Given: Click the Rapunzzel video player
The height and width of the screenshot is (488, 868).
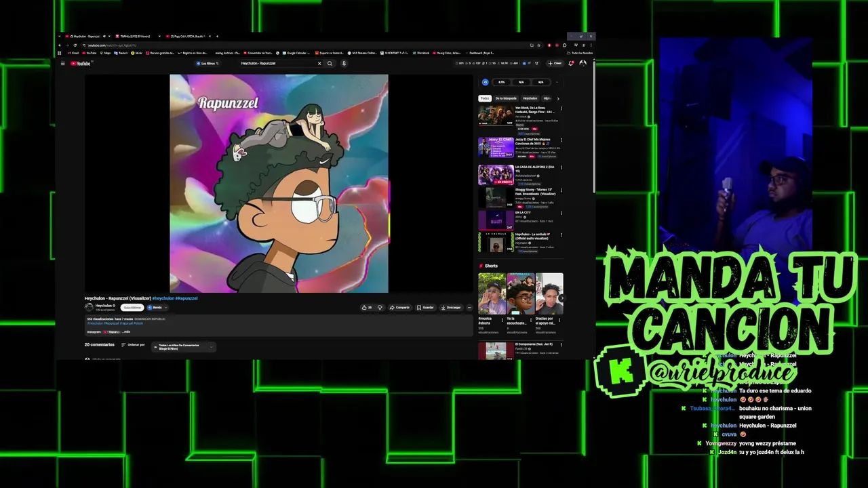Looking at the screenshot, I should point(279,183).
